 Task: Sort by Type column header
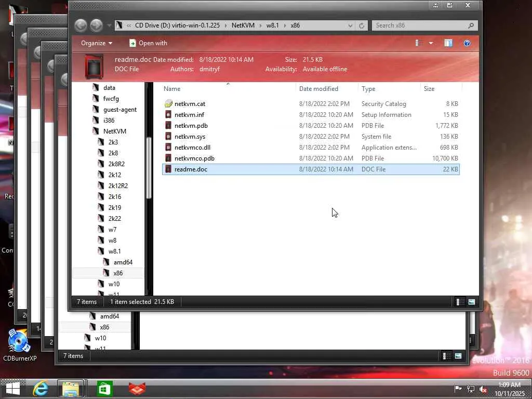(x=389, y=88)
